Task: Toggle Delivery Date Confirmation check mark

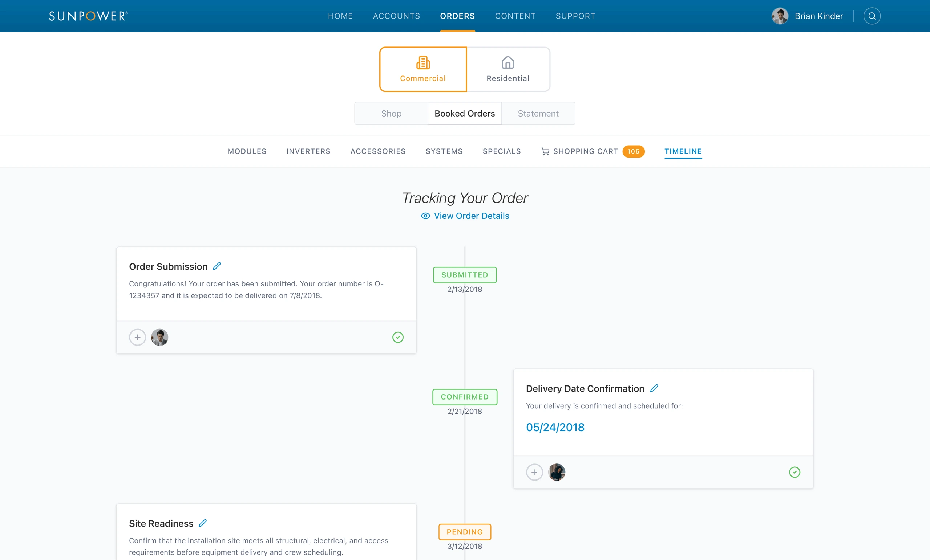Action: point(794,472)
